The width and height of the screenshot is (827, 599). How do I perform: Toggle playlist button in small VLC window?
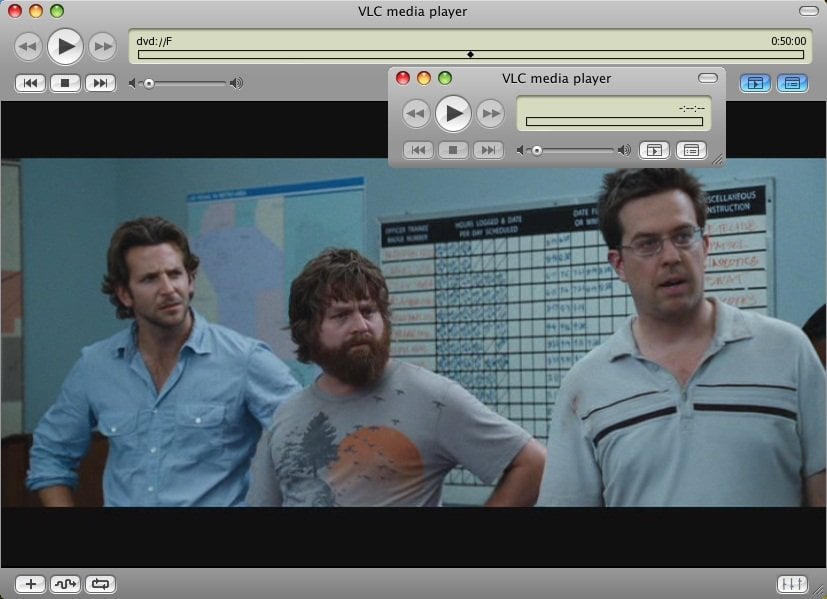click(x=691, y=150)
